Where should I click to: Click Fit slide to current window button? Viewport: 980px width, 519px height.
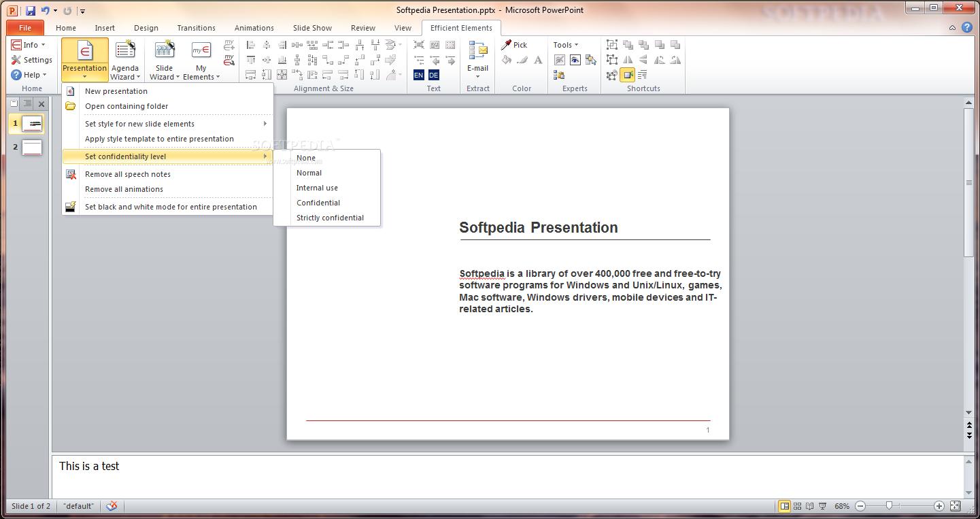[956, 506]
